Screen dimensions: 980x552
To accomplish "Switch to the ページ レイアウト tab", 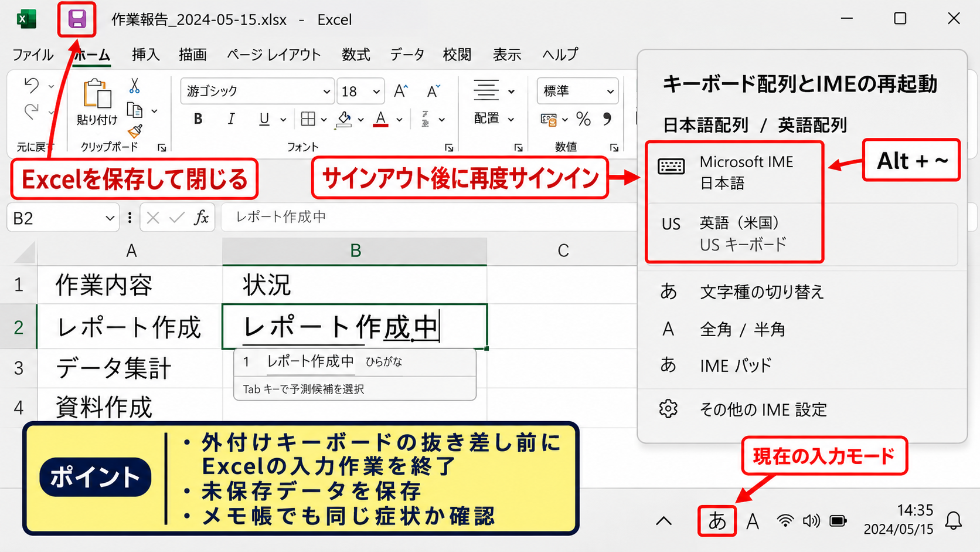I will [x=274, y=55].
